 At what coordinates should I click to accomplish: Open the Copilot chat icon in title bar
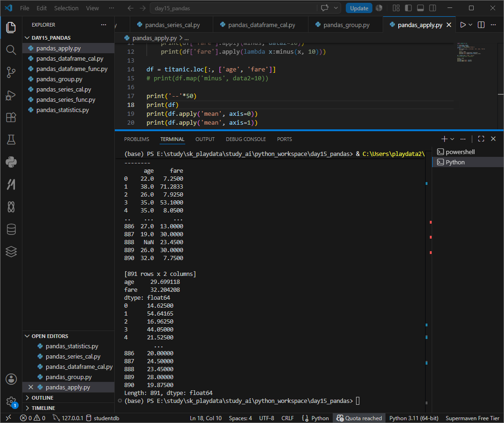pyautogui.click(x=325, y=8)
